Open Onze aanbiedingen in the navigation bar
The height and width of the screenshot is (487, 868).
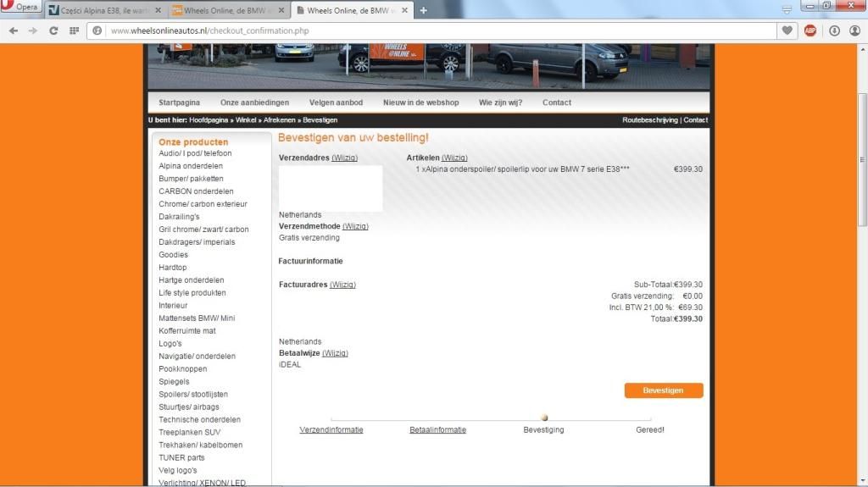[254, 102]
